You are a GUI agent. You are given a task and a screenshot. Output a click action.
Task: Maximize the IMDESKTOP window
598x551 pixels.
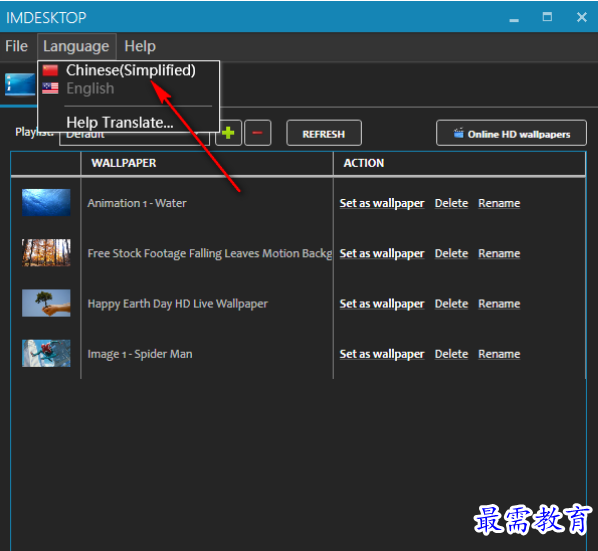[x=547, y=17]
